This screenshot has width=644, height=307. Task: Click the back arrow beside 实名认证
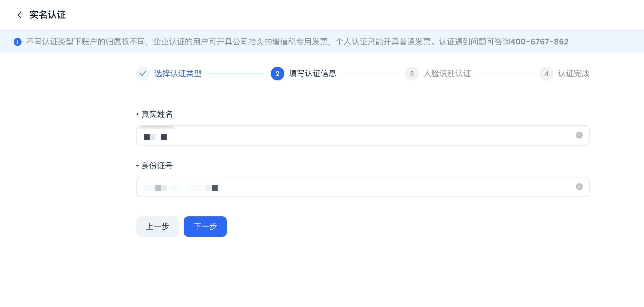click(x=19, y=15)
